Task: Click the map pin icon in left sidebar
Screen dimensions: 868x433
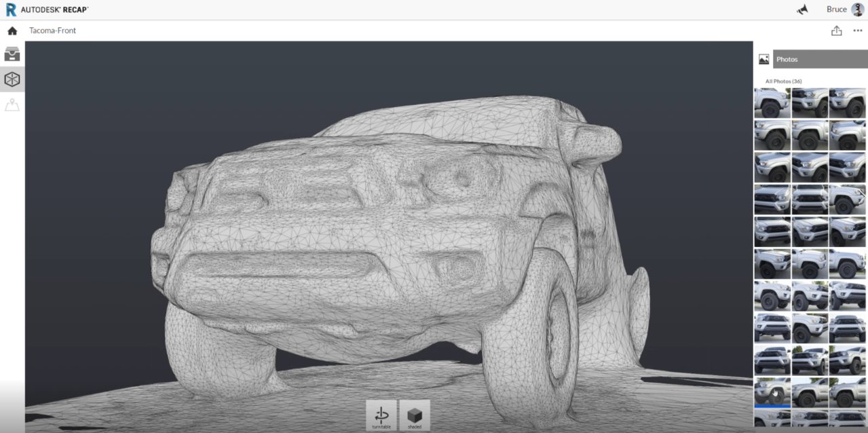Action: [x=12, y=105]
